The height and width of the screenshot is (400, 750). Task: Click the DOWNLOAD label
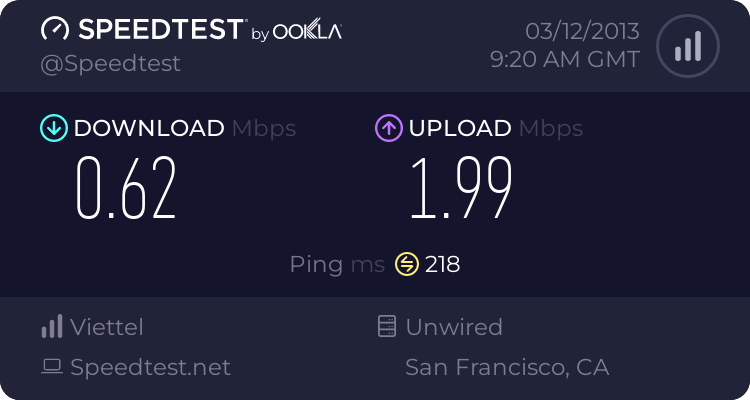click(149, 128)
